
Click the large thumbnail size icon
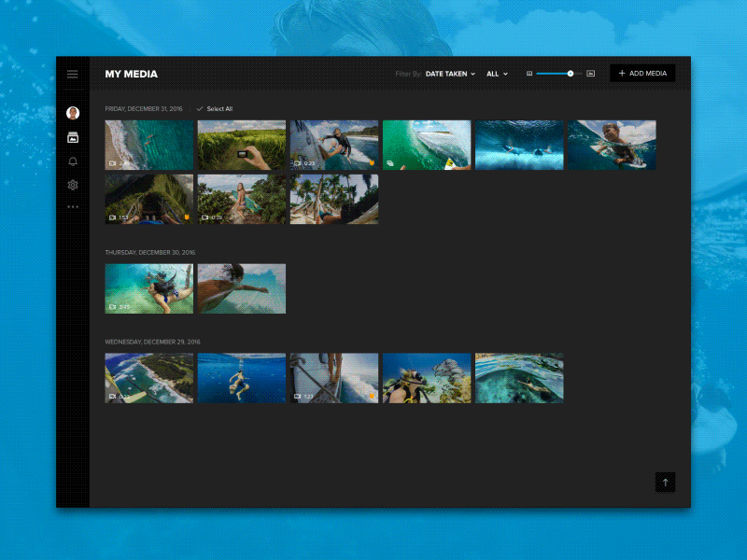coord(590,73)
